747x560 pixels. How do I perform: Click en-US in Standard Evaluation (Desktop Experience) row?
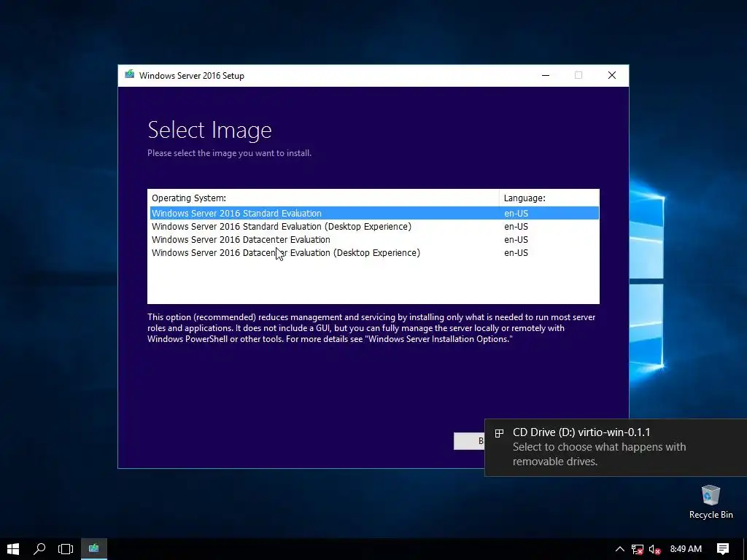pos(516,227)
